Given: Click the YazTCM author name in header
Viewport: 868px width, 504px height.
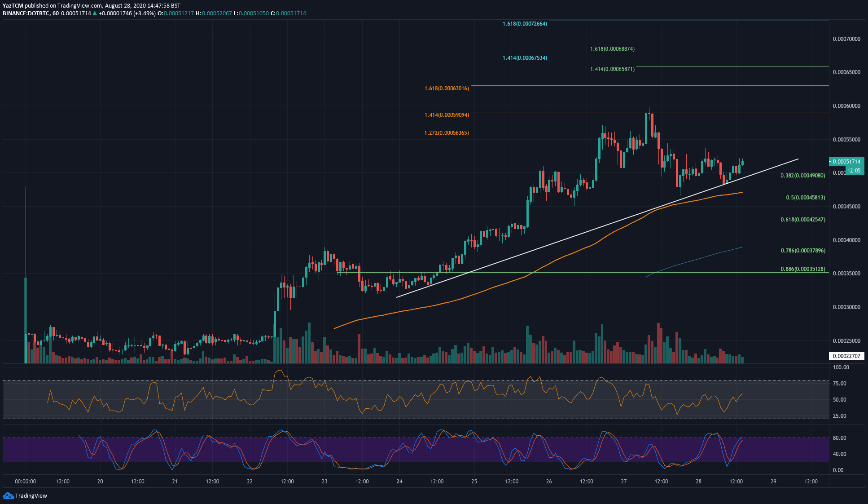Looking at the screenshot, I should (x=13, y=5).
